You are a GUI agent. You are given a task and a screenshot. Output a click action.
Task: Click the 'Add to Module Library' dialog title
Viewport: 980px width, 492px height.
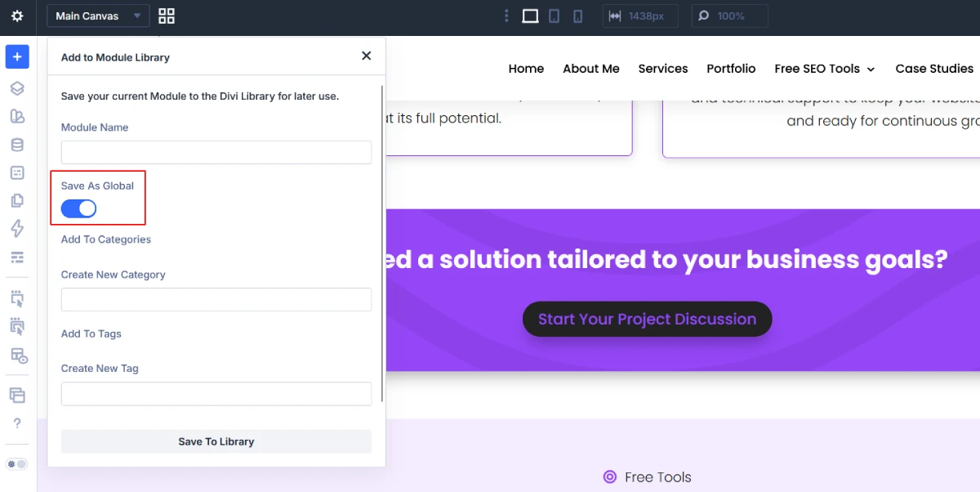pyautogui.click(x=115, y=57)
